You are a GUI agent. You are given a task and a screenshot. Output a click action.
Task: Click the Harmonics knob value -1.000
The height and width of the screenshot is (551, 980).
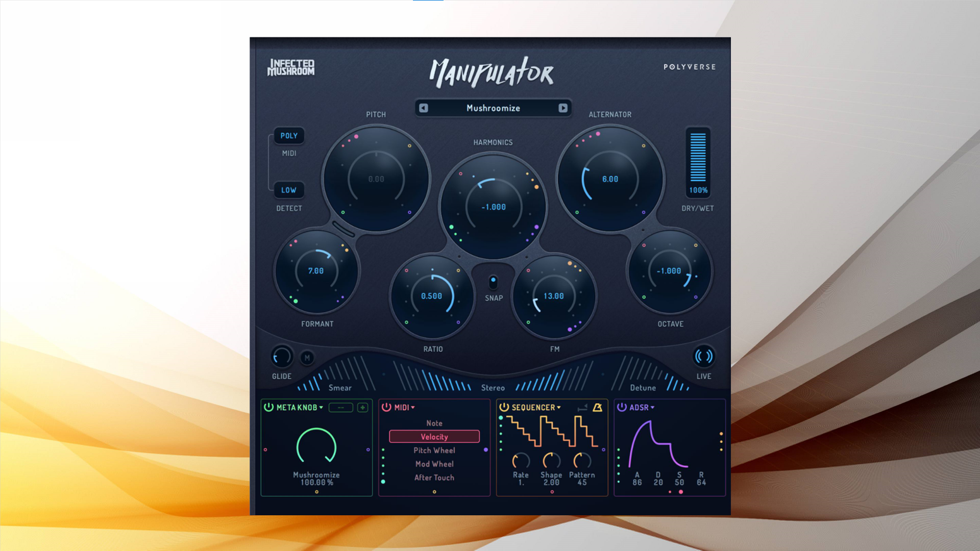[x=493, y=207]
